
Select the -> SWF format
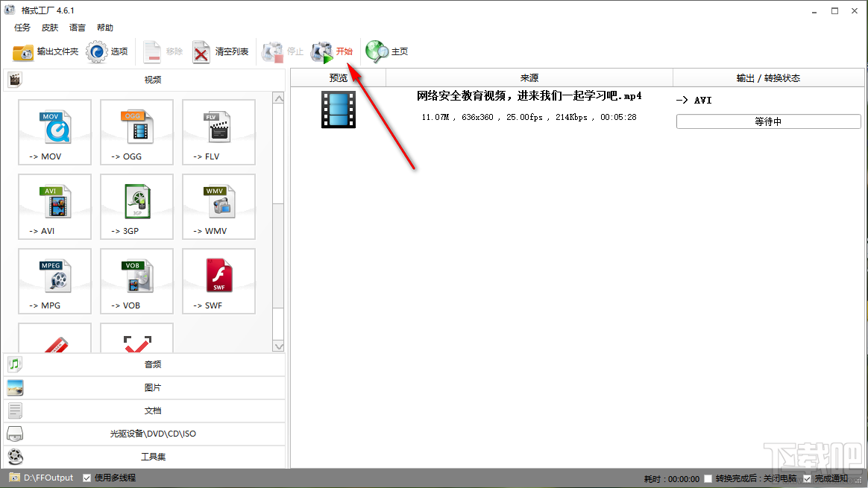click(x=218, y=281)
